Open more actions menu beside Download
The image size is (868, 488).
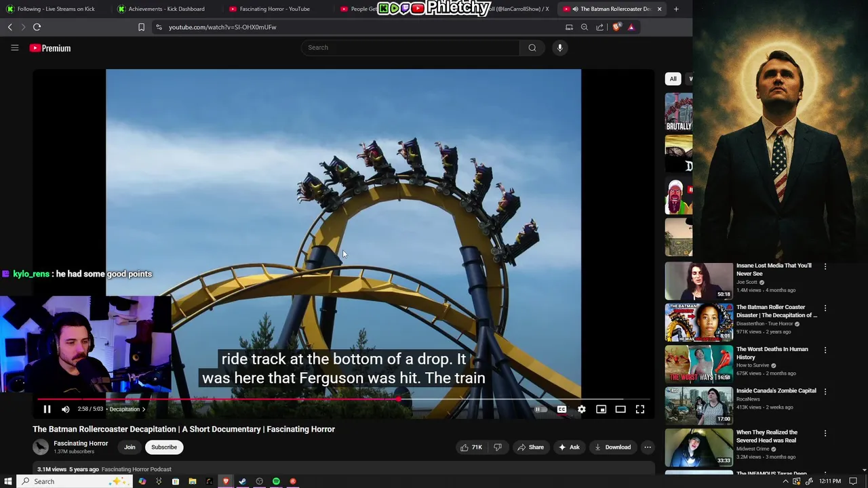(648, 447)
